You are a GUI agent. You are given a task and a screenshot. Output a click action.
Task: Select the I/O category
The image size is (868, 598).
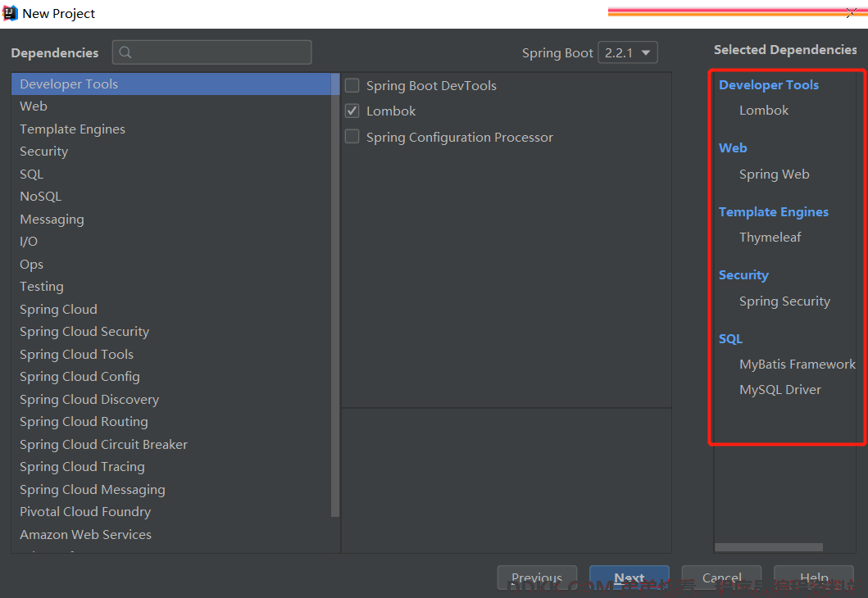(171, 241)
